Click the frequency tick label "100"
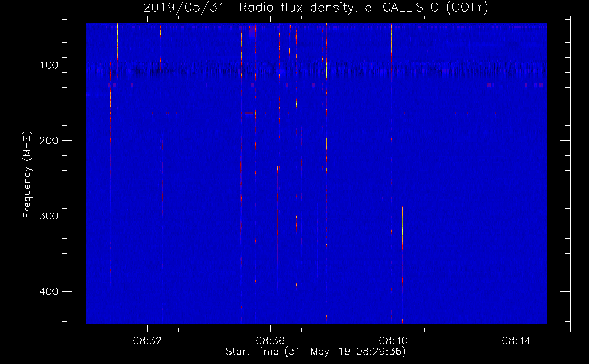Viewport: 589px width, 364px height. click(x=49, y=65)
